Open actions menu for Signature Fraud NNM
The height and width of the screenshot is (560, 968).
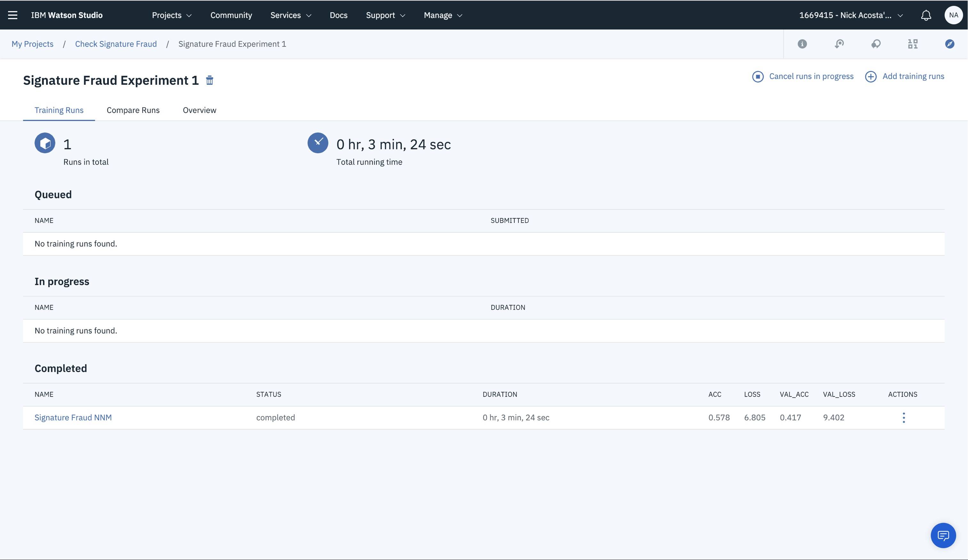903,418
